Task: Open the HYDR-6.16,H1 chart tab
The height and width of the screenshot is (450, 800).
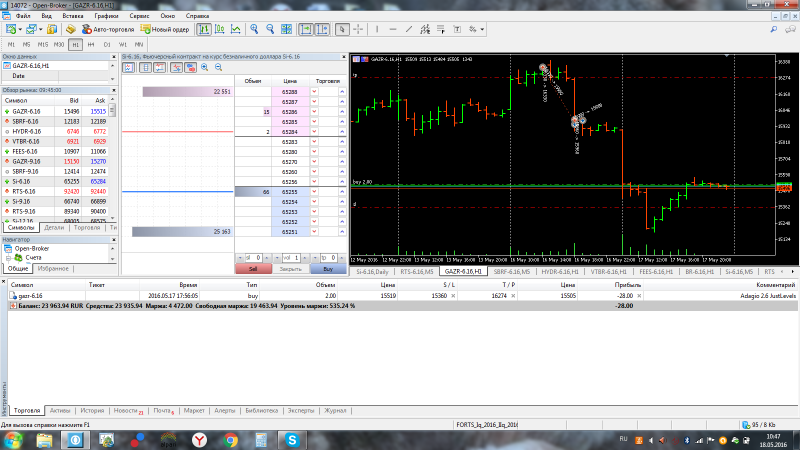Action: click(560, 272)
